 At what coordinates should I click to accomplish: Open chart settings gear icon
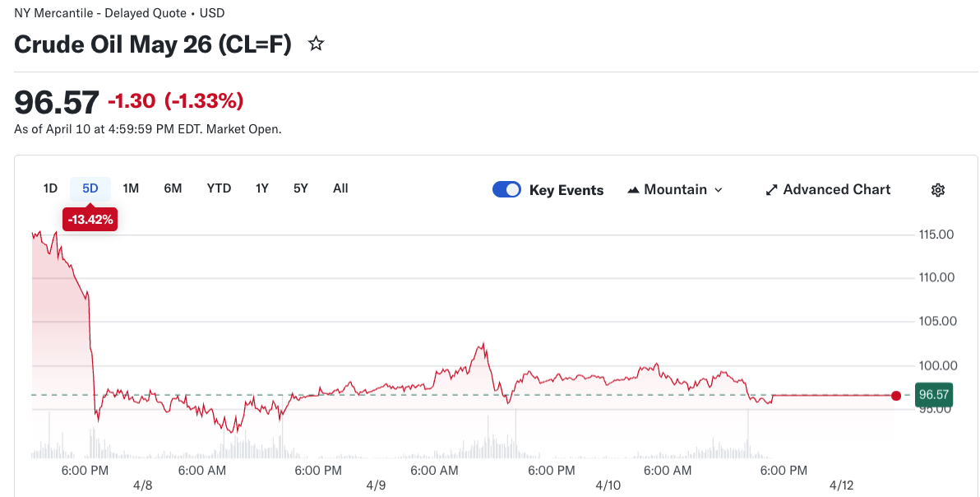pyautogui.click(x=937, y=190)
